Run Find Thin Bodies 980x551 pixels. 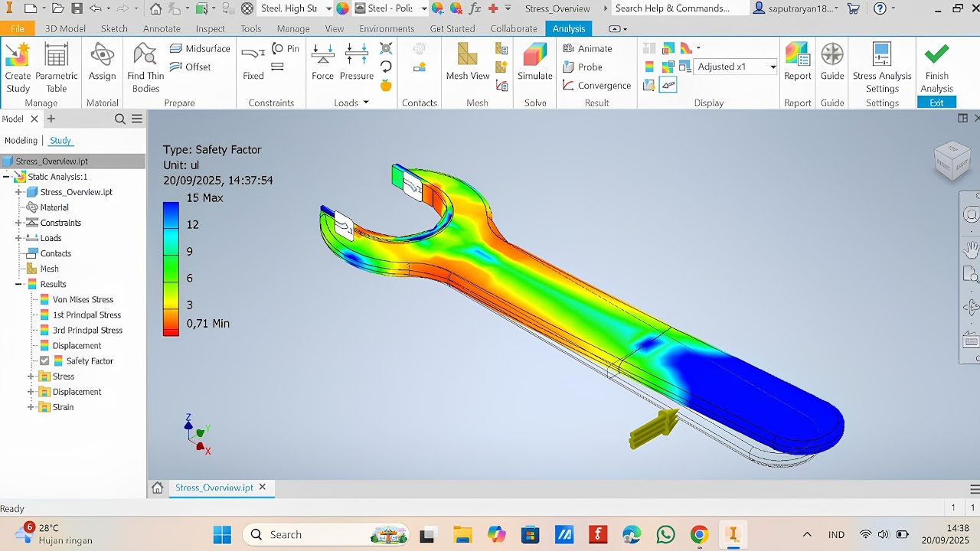(x=145, y=67)
